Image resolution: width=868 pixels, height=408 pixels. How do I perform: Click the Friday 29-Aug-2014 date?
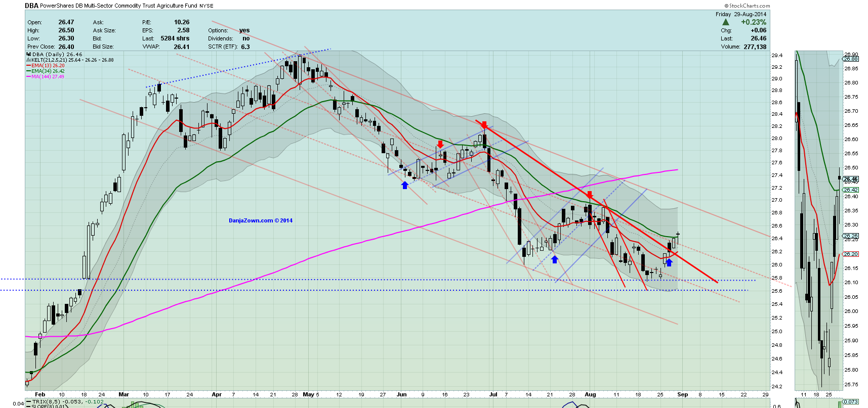pos(741,14)
